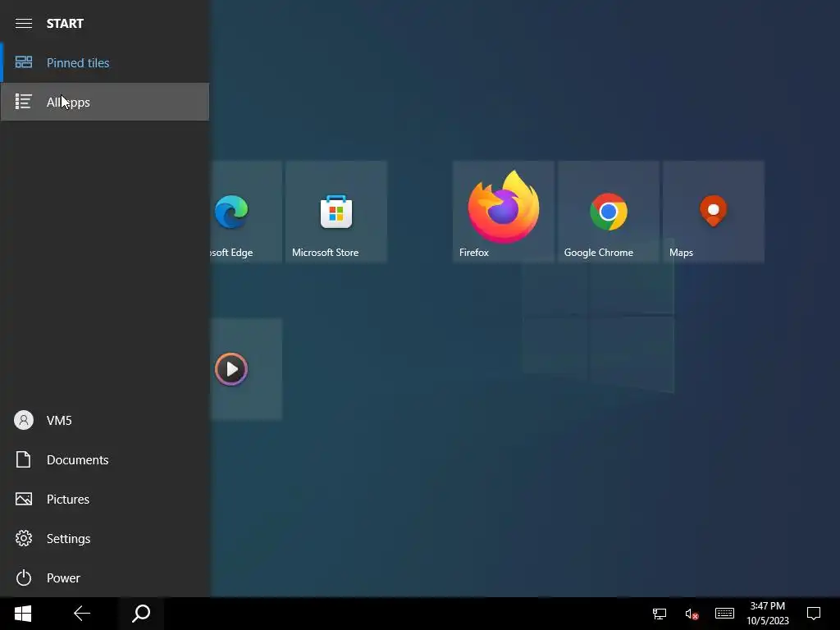Open the Pictures folder

(x=105, y=500)
